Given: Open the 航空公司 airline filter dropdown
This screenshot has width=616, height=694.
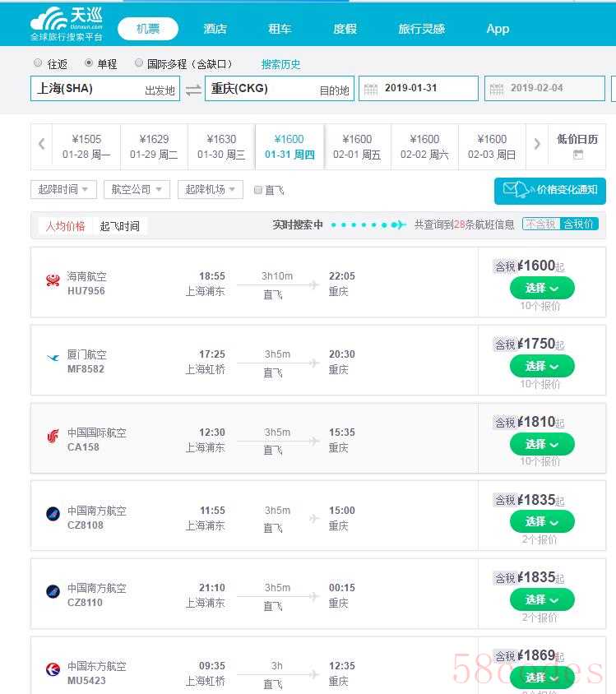Looking at the screenshot, I should pos(137,189).
